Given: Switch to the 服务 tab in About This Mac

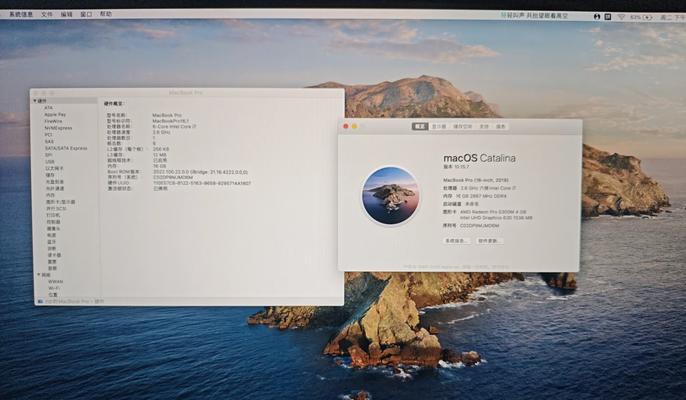Looking at the screenshot, I should [x=500, y=126].
